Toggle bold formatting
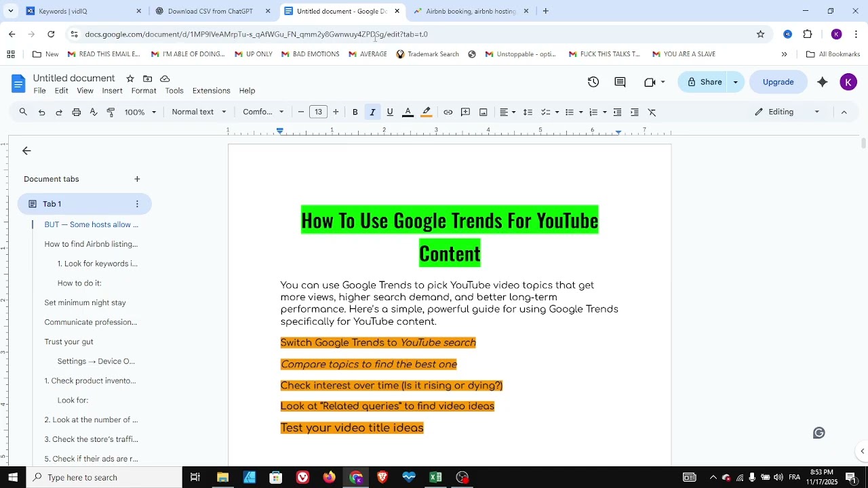868x488 pixels. pyautogui.click(x=355, y=112)
